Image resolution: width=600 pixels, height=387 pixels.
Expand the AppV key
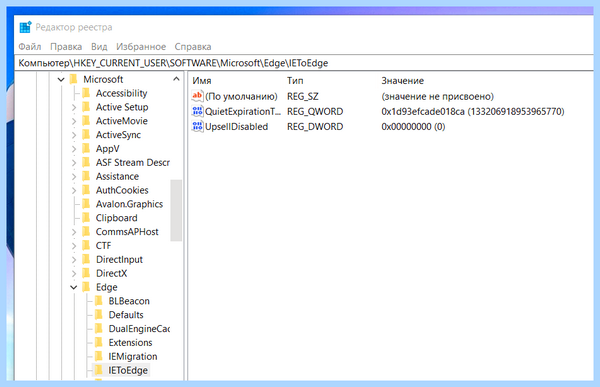coord(74,149)
